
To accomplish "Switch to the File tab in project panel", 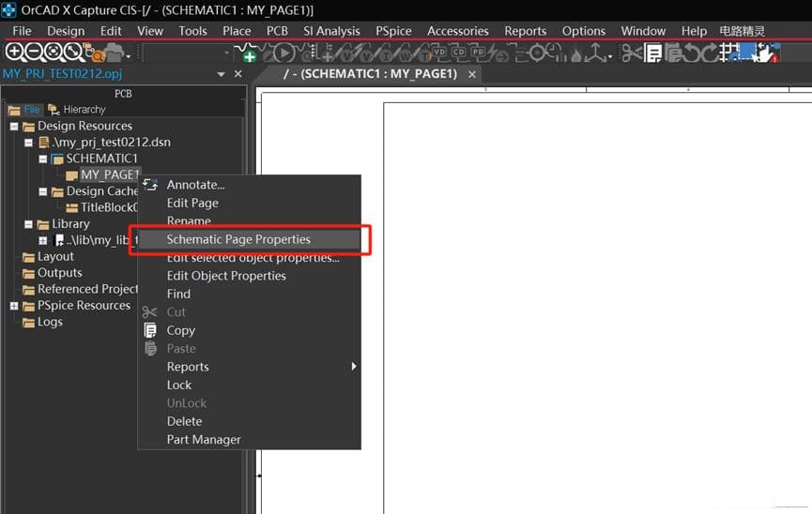I will click(24, 110).
